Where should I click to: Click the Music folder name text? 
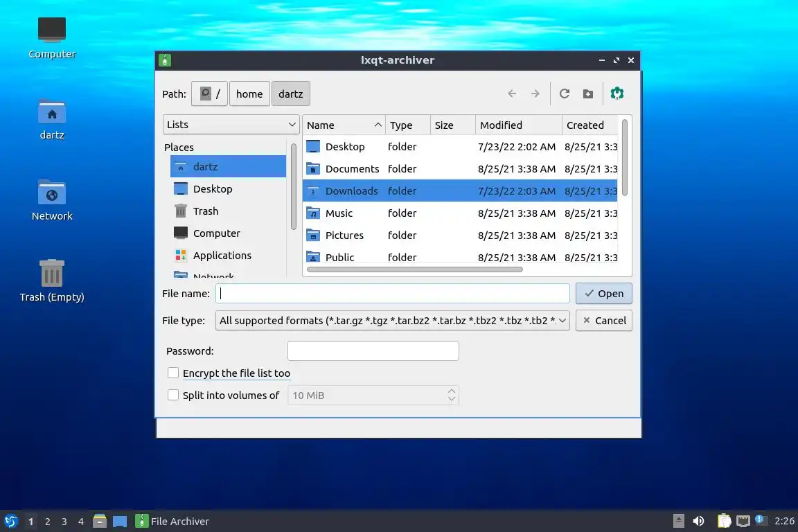[x=339, y=213]
